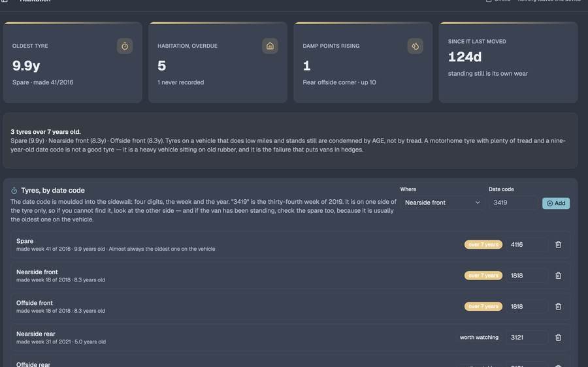Select the Nearside rear row name

click(x=36, y=334)
